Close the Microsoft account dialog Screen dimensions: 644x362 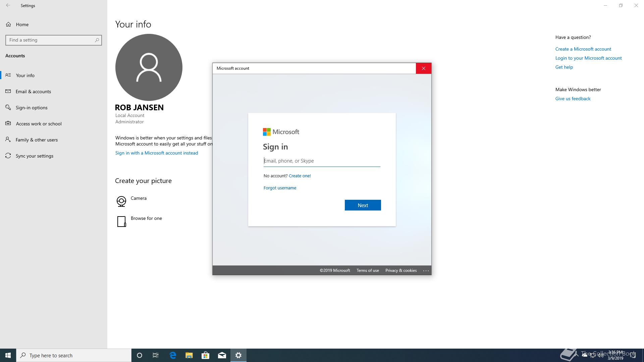coord(423,68)
